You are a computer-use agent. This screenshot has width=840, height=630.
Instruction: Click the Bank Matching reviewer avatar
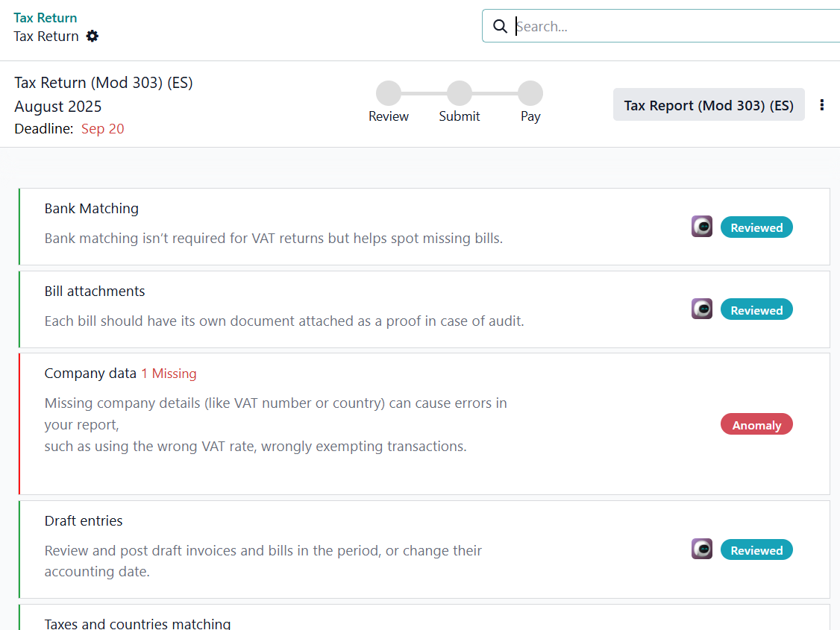[701, 227]
